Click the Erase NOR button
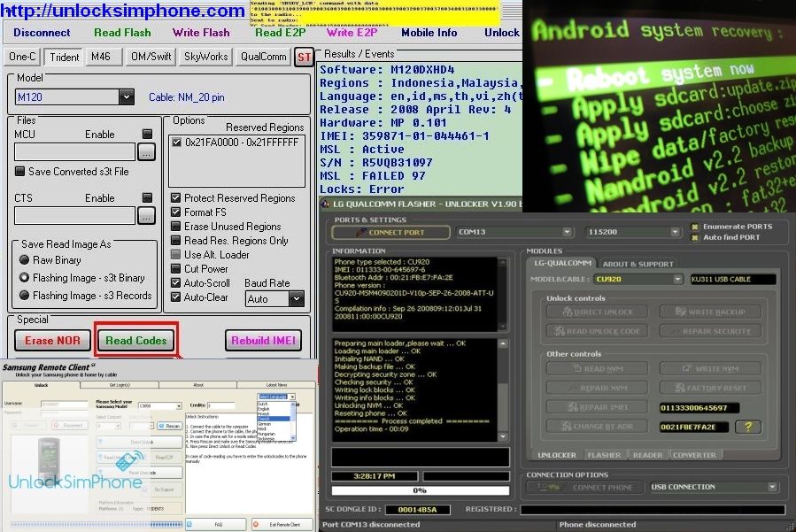The width and height of the screenshot is (796, 532). [x=52, y=341]
